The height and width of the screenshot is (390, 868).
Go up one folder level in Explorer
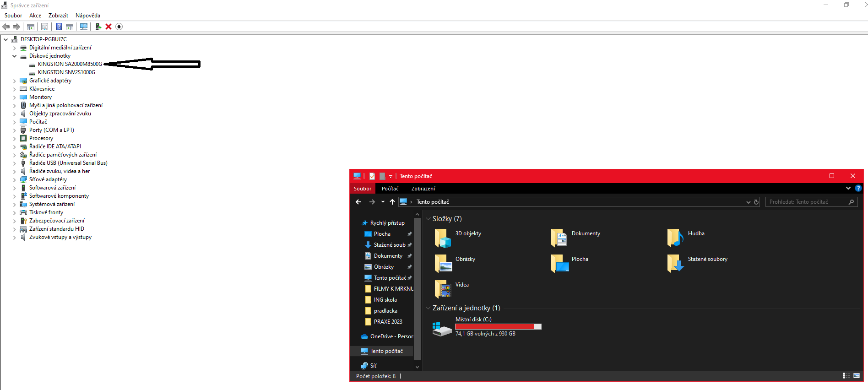pos(392,202)
